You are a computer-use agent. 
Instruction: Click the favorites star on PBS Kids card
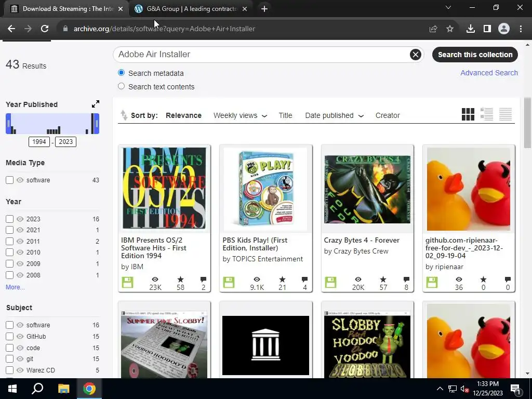click(282, 279)
